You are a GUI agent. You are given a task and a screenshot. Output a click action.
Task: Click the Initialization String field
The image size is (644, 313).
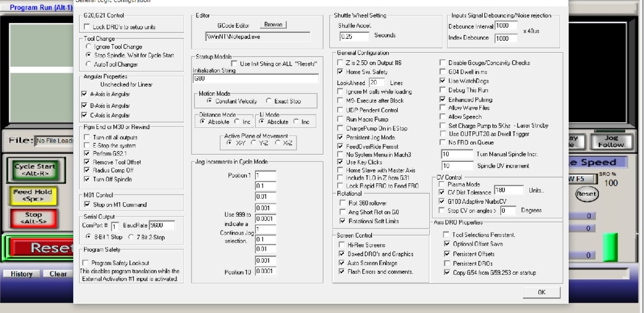click(x=256, y=79)
